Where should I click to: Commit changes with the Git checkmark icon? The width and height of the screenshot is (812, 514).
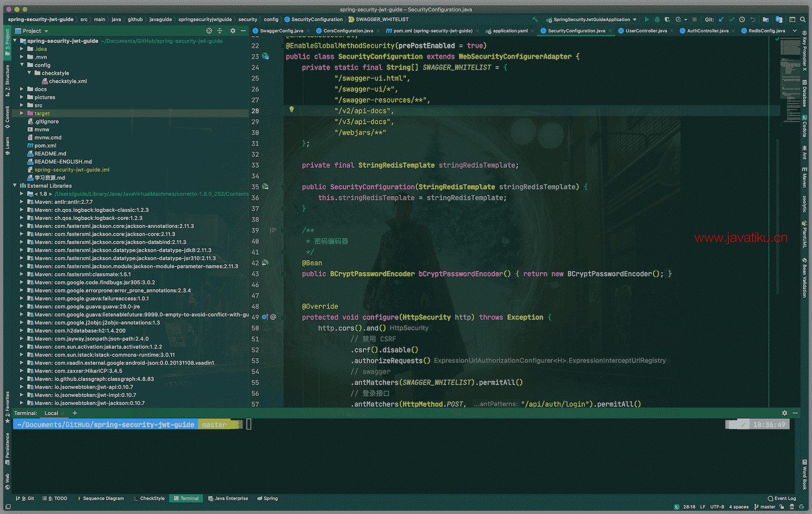tap(732, 19)
